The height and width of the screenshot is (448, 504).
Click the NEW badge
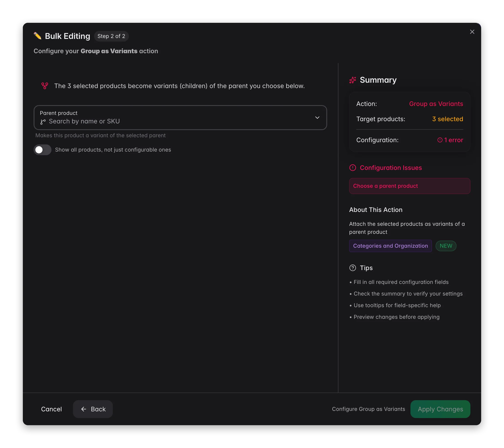click(x=446, y=246)
